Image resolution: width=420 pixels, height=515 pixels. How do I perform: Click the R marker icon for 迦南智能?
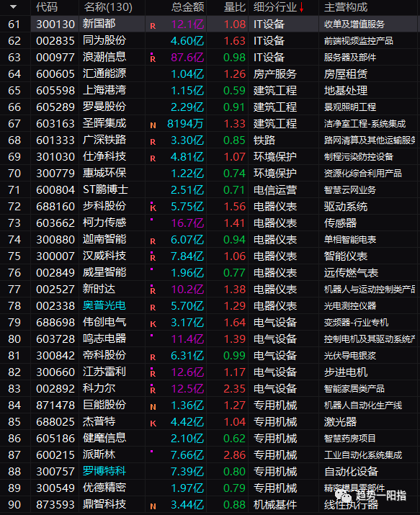point(153,241)
